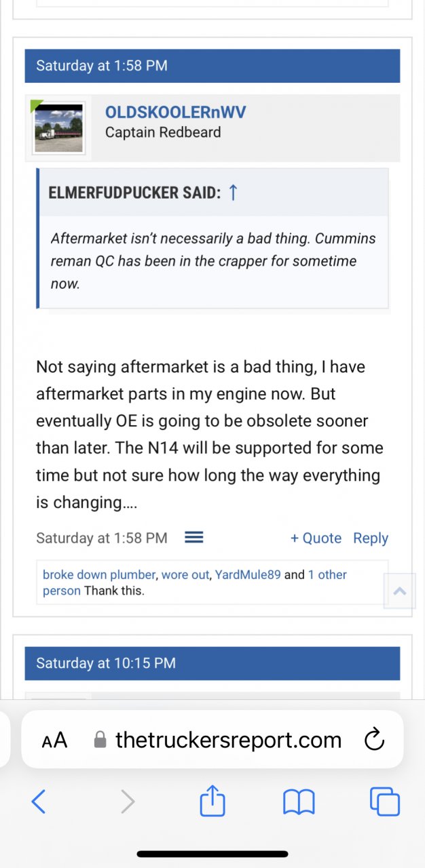This screenshot has width=425, height=868.
Task: Reload the page in Safari
Action: coord(374,740)
